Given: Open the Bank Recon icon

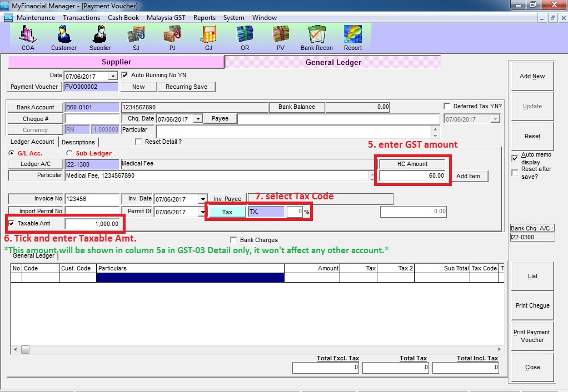Looking at the screenshot, I should click(x=316, y=37).
